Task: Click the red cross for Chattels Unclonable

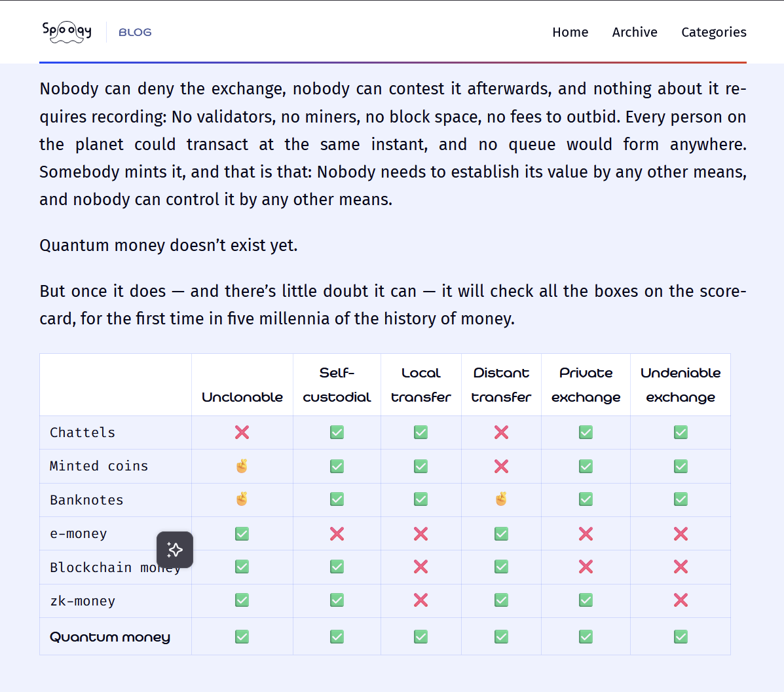Action: point(242,432)
